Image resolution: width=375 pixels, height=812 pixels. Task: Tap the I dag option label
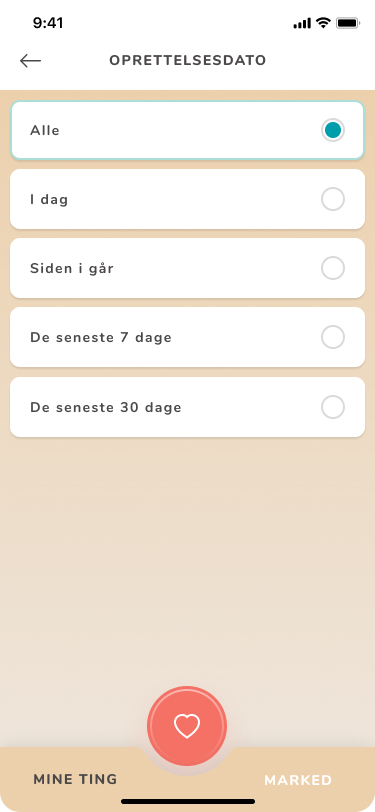[x=49, y=200]
